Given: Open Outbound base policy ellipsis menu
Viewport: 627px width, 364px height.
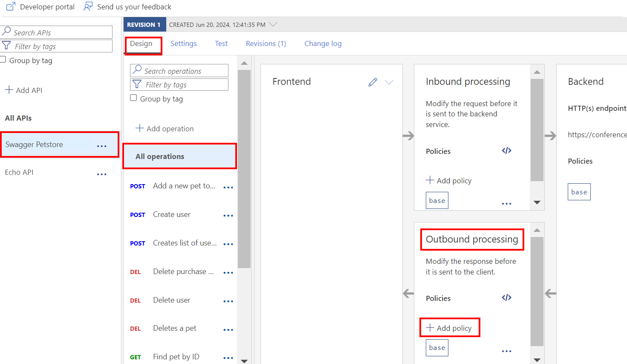Looking at the screenshot, I should [506, 351].
